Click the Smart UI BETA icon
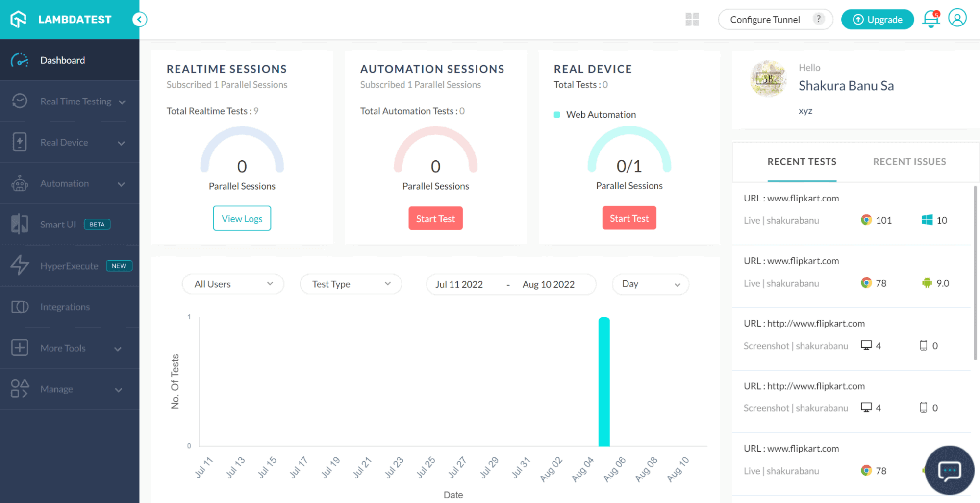Image resolution: width=980 pixels, height=503 pixels. (x=20, y=224)
